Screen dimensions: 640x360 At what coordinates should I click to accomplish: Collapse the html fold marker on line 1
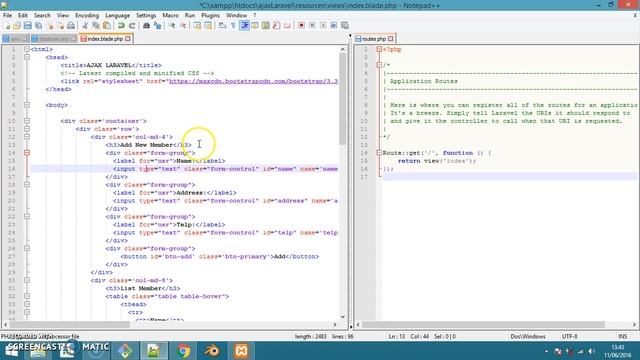coord(27,49)
